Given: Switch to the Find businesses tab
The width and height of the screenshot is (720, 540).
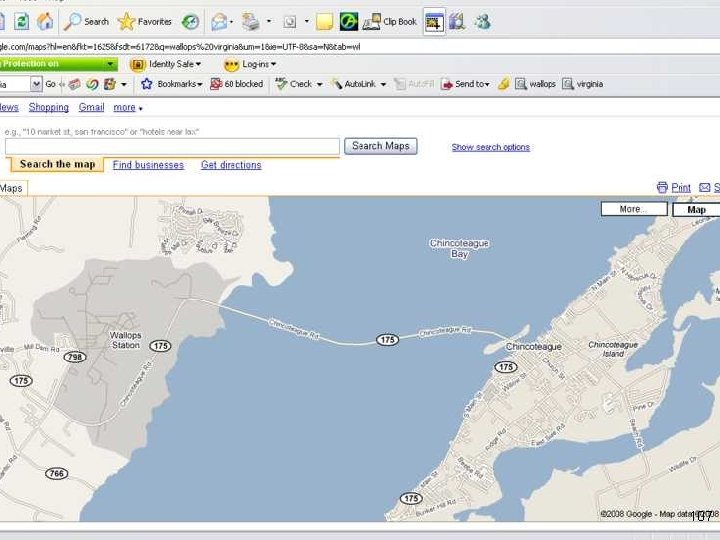Looking at the screenshot, I should click(x=148, y=165).
